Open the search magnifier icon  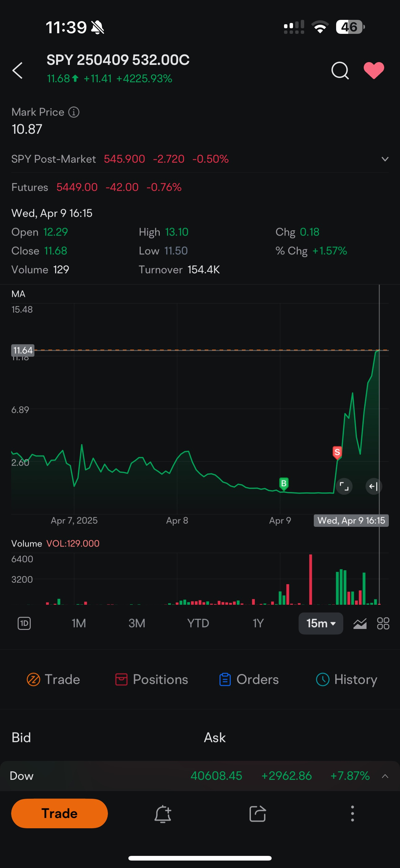340,70
